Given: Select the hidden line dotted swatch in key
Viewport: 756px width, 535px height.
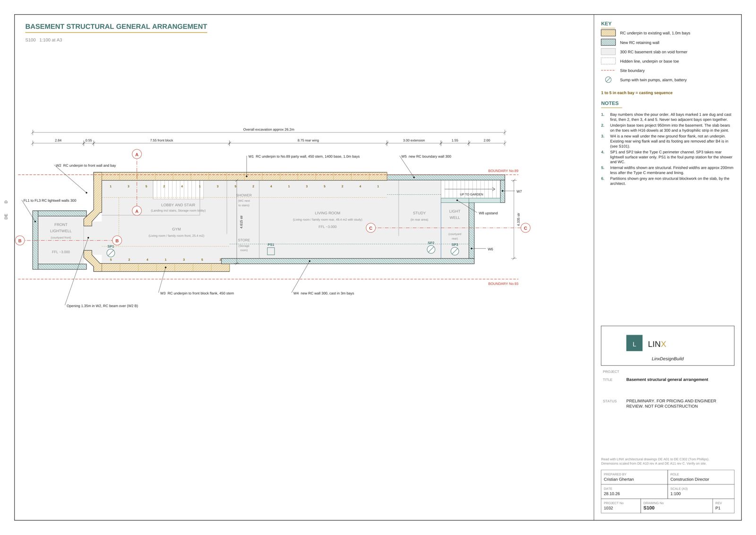Looking at the screenshot, I should 608,61.
